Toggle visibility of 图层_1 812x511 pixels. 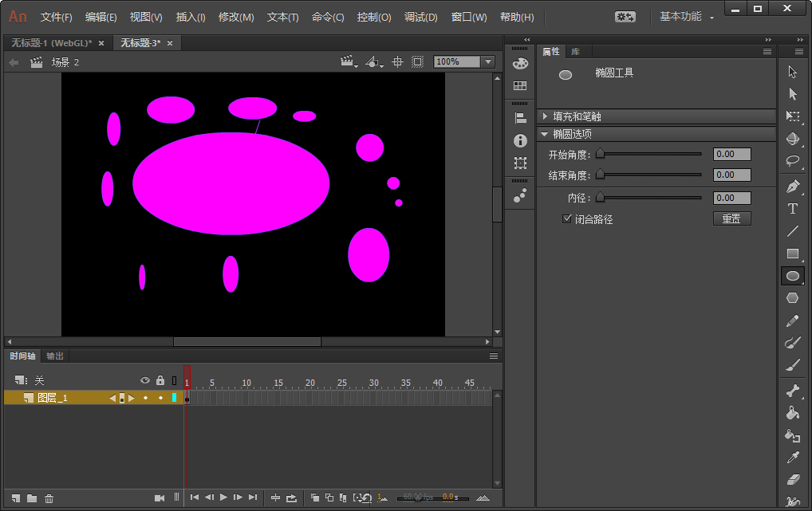click(x=145, y=398)
